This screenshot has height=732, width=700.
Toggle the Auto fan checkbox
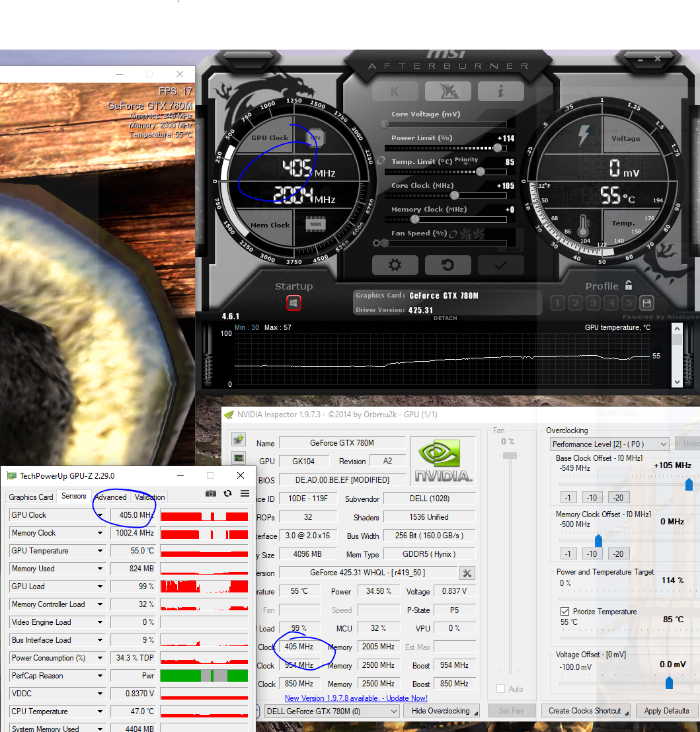click(x=501, y=688)
